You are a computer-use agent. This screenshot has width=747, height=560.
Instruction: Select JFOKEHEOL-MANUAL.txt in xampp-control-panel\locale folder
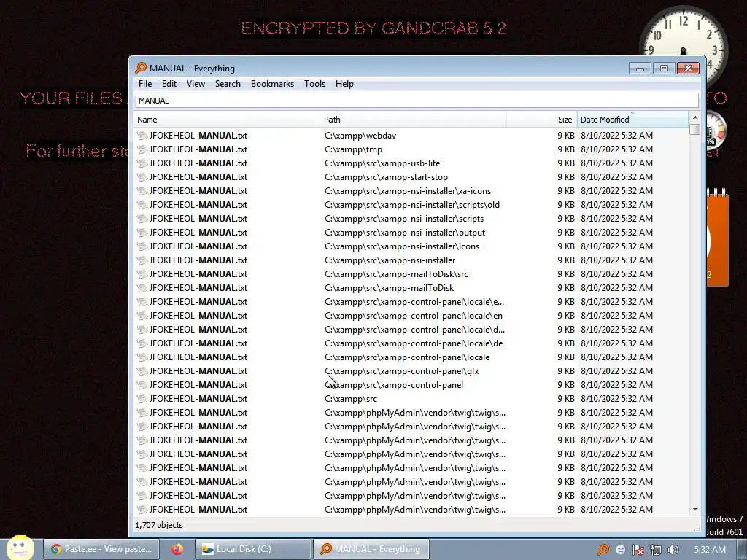pos(198,357)
